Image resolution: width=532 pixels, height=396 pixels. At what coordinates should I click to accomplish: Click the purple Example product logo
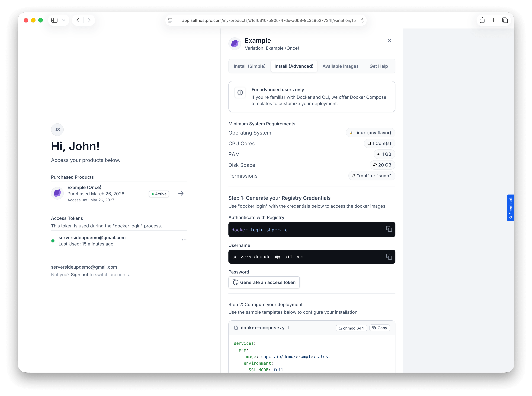click(235, 44)
